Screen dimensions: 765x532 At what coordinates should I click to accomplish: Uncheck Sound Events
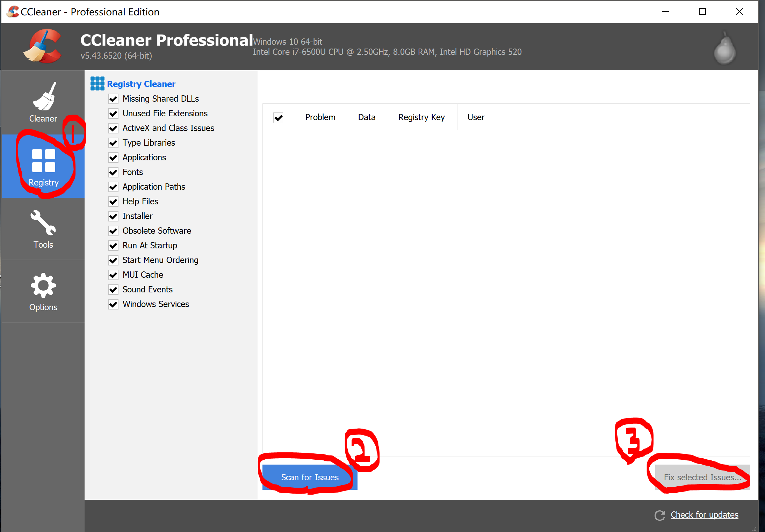[113, 290]
